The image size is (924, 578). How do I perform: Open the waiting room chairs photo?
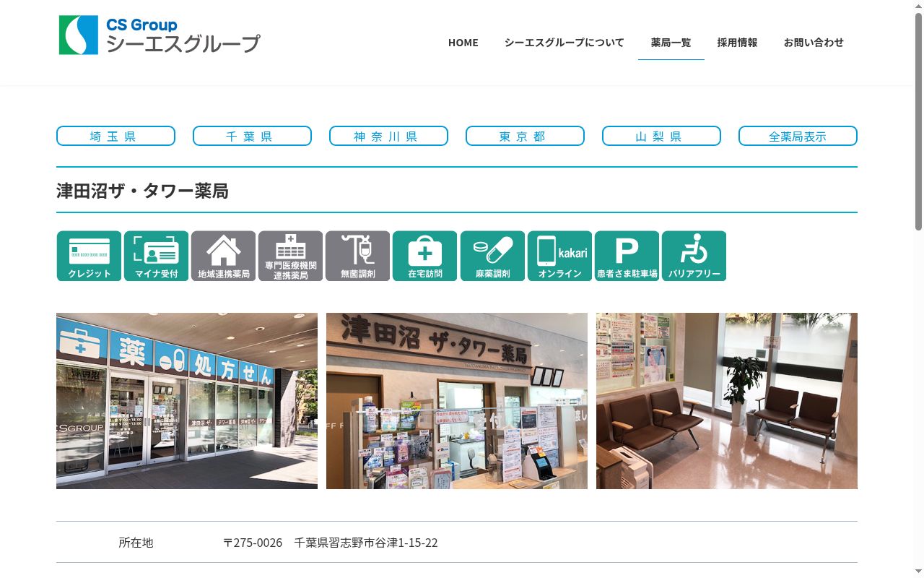coord(727,401)
